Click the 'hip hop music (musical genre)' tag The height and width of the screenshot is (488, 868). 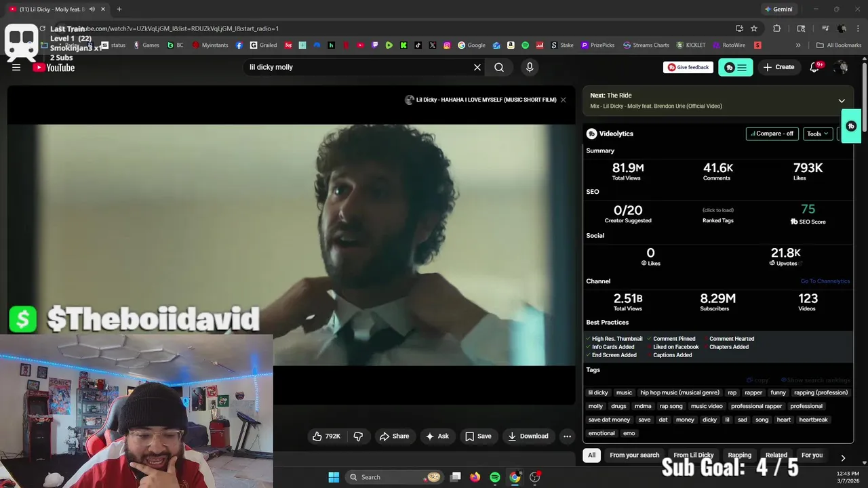point(679,392)
